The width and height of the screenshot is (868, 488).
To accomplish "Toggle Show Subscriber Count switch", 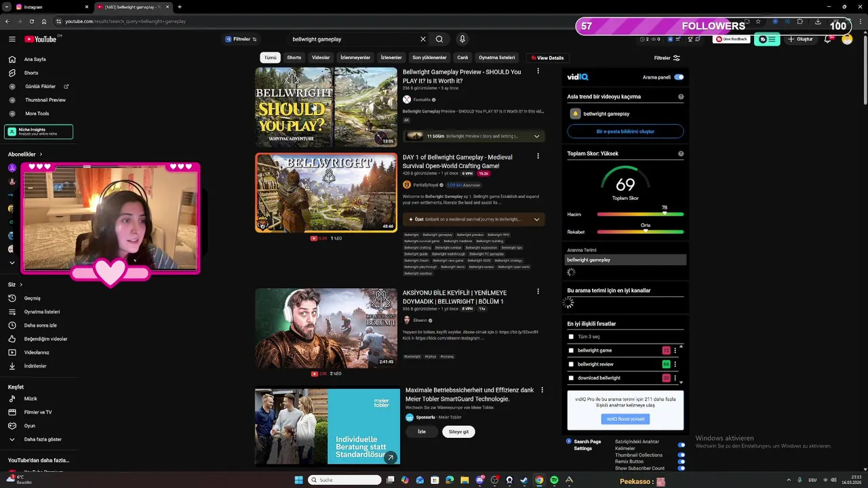I will (682, 468).
